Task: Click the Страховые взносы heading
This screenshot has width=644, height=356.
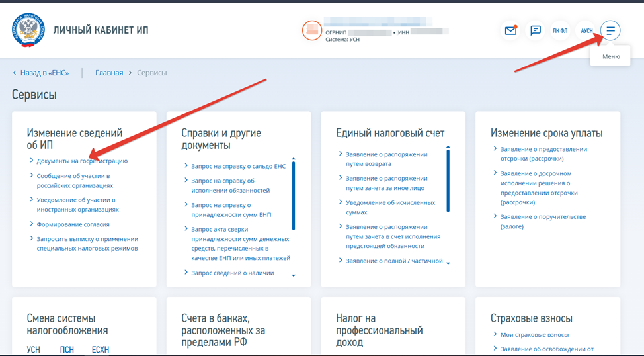Action: tap(531, 318)
